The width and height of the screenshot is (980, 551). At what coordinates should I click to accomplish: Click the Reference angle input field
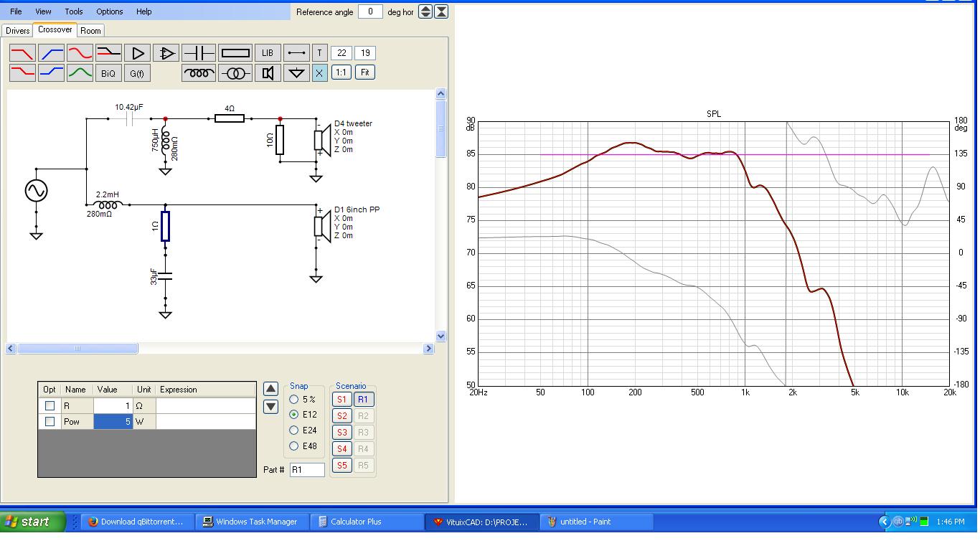370,11
